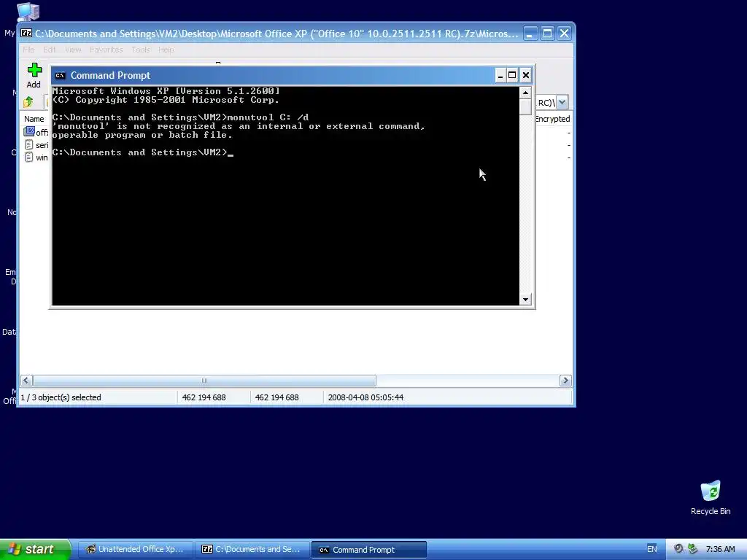Open the 7-Zip Edit menu
This screenshot has width=747, height=560.
pyautogui.click(x=49, y=50)
